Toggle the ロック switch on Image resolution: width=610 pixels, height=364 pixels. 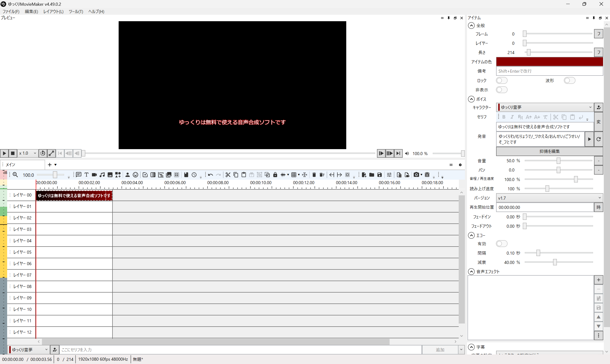tap(501, 81)
